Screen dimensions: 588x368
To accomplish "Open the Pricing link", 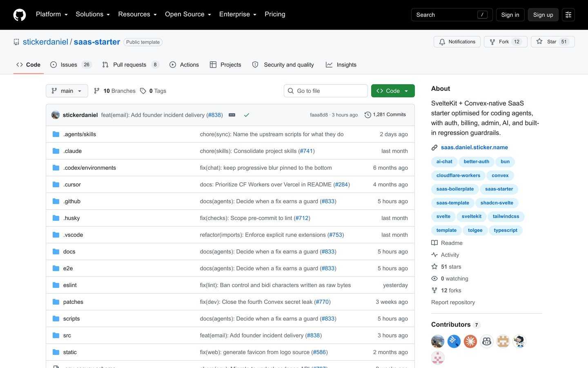I will coord(275,14).
